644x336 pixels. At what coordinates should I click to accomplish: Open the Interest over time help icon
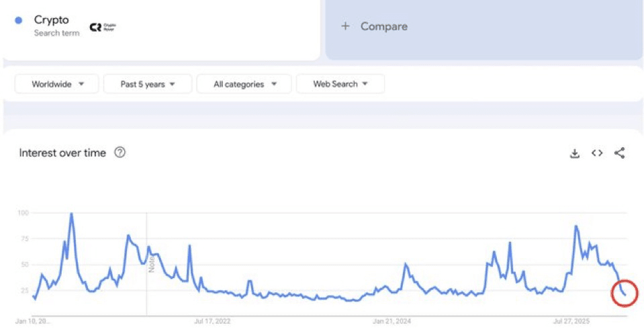coord(120,153)
